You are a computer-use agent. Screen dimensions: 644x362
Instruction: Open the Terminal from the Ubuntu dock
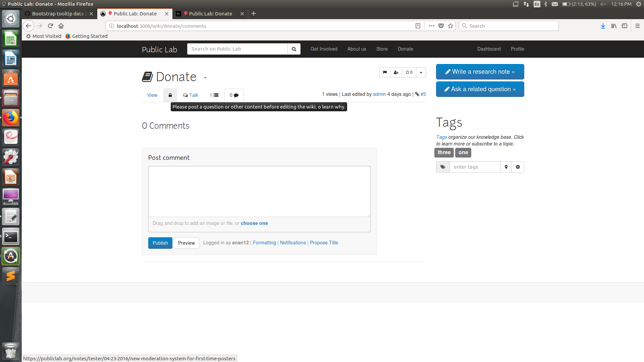click(11, 237)
